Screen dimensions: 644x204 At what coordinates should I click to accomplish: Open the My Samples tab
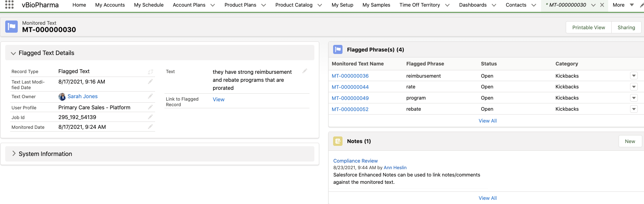pos(376,5)
